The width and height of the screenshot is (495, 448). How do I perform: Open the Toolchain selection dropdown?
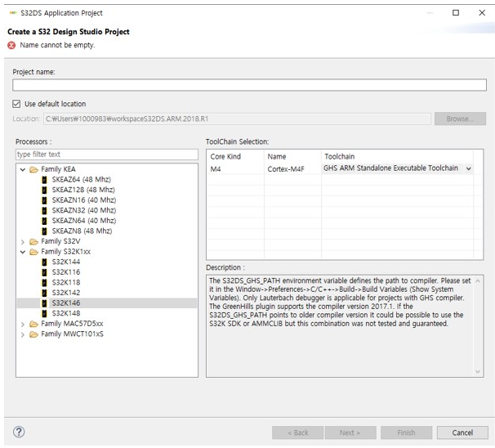click(468, 168)
